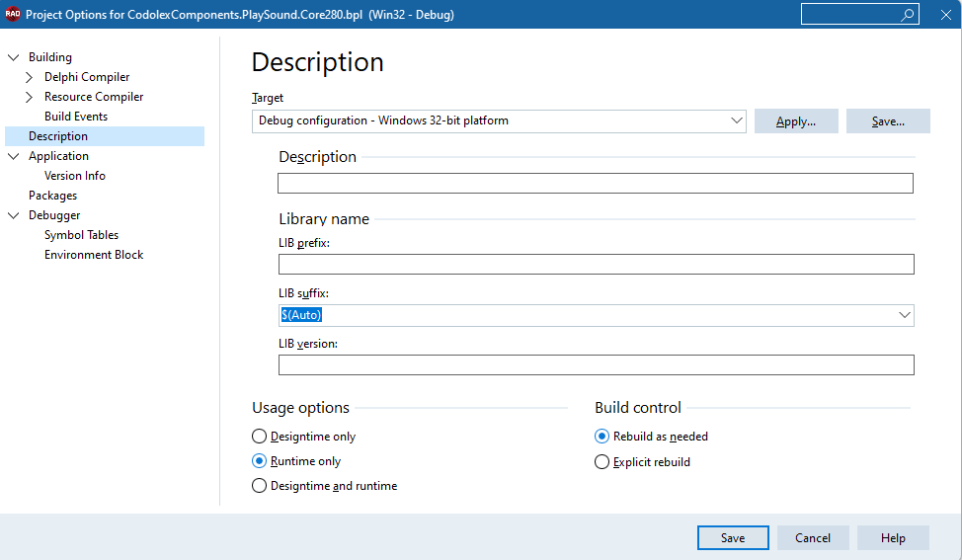Select Resource Compiler tree item
Screen dimensions: 962x560
94,97
